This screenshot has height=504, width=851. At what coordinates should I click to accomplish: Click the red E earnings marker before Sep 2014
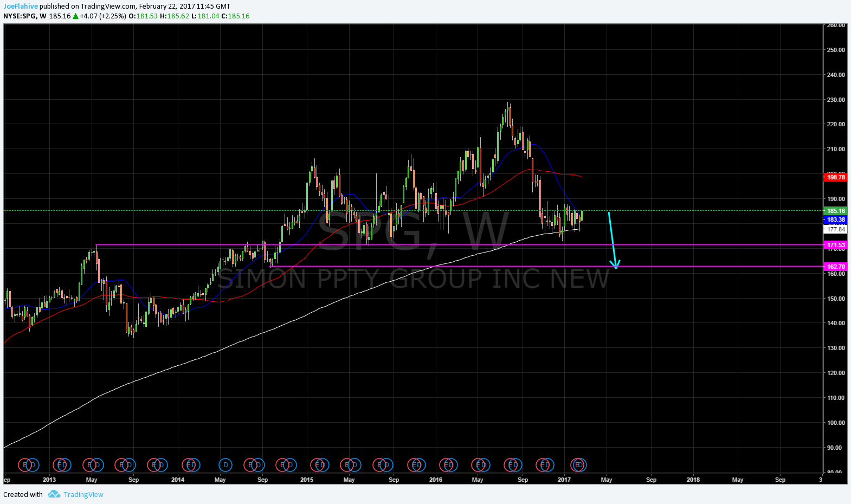[251, 465]
